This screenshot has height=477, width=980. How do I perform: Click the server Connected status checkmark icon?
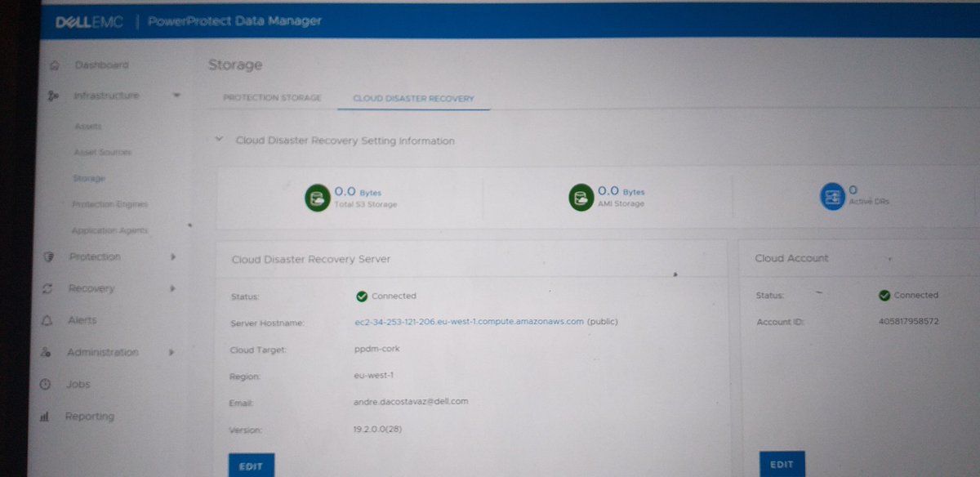(x=362, y=296)
